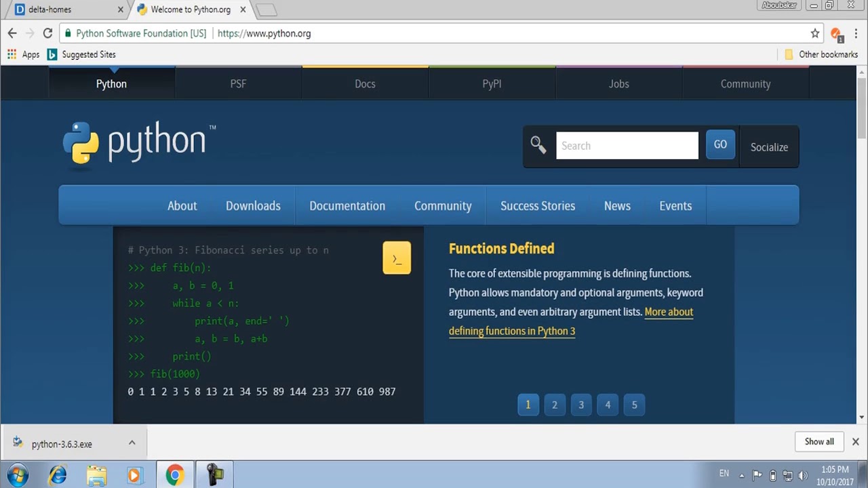Click the volume speaker tray icon

804,476
